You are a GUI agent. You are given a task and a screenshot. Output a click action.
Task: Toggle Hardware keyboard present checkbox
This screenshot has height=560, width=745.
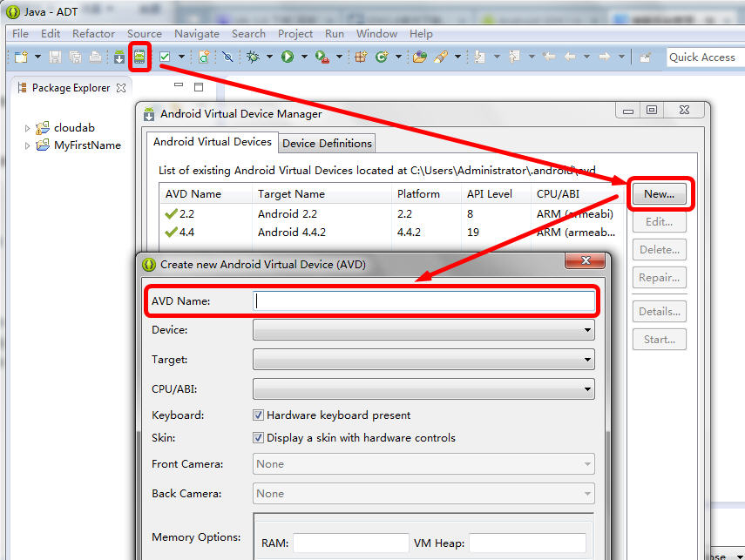258,415
